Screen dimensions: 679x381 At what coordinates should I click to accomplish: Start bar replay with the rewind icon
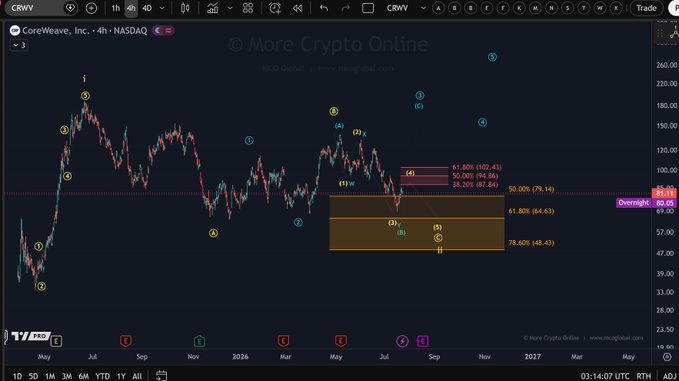[297, 8]
